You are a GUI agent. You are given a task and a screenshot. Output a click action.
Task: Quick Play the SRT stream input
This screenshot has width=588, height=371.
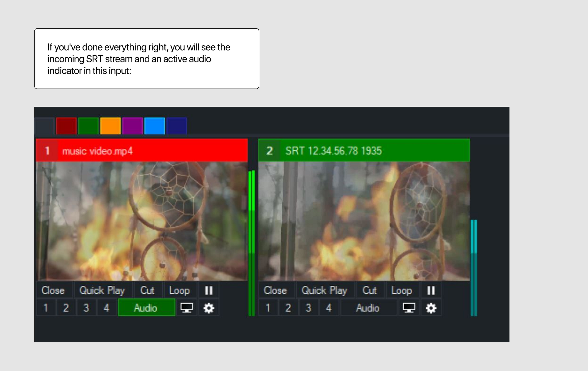pos(325,290)
